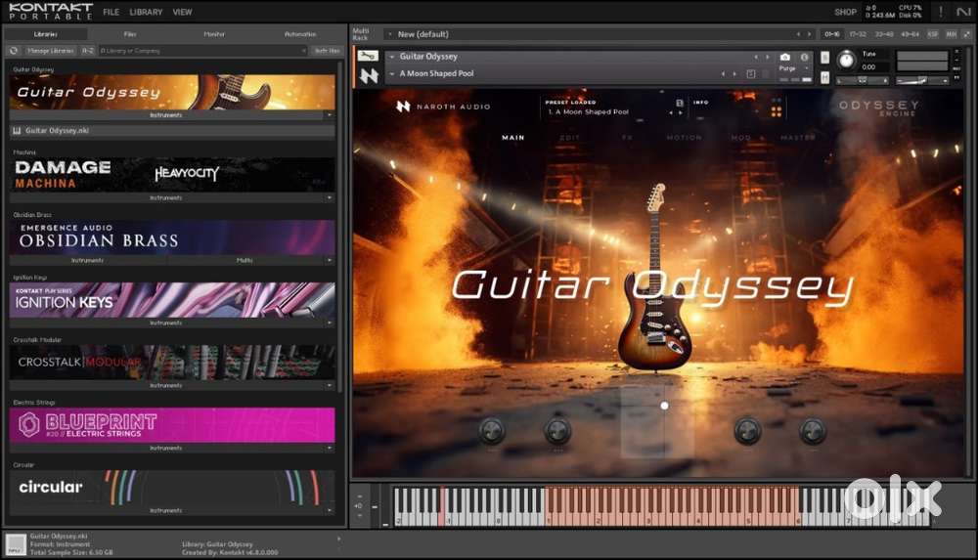
Task: Click the wrench edit-mode icon for Guitar Odyssey
Action: [368, 57]
